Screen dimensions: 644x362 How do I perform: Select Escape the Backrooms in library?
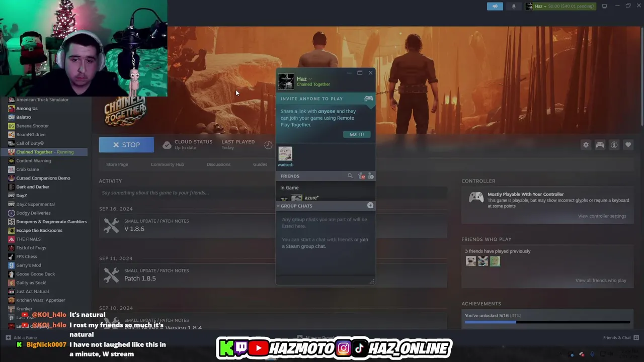[x=39, y=230]
